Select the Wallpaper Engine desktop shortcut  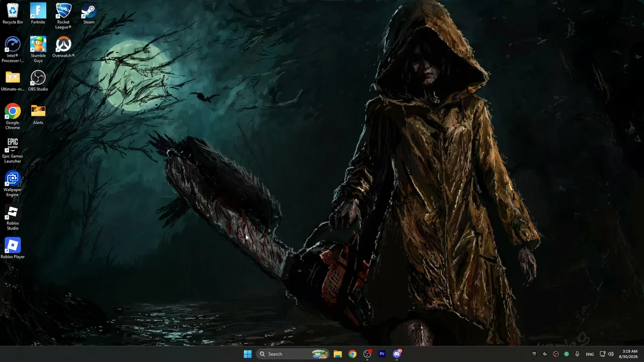13,184
